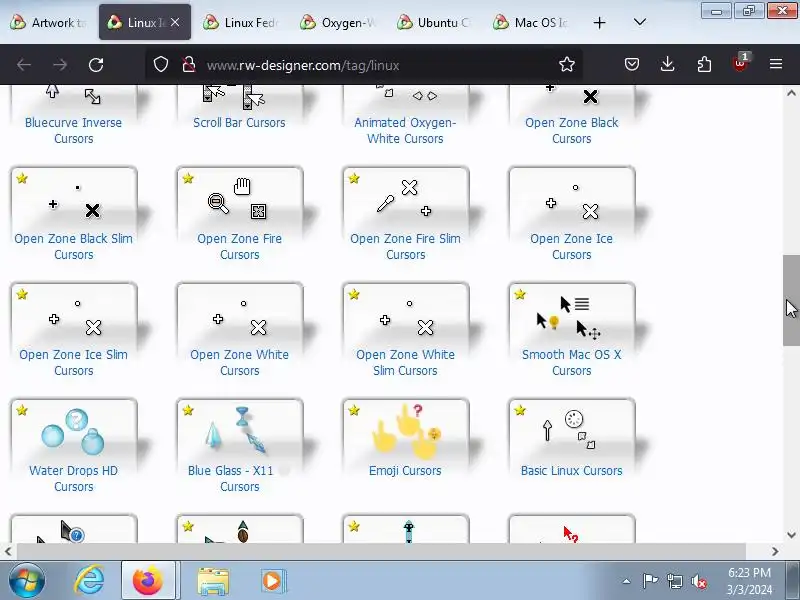
Task: Click the site security lock icon
Action: click(189, 65)
